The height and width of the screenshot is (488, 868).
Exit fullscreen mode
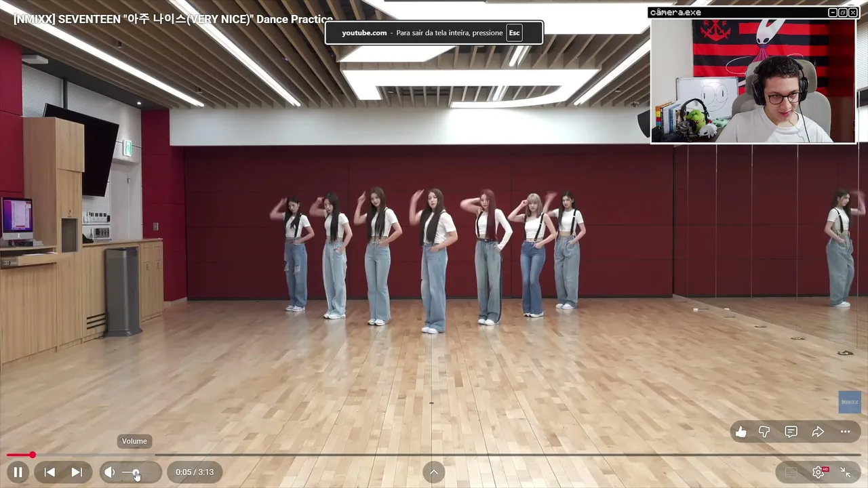click(x=846, y=472)
